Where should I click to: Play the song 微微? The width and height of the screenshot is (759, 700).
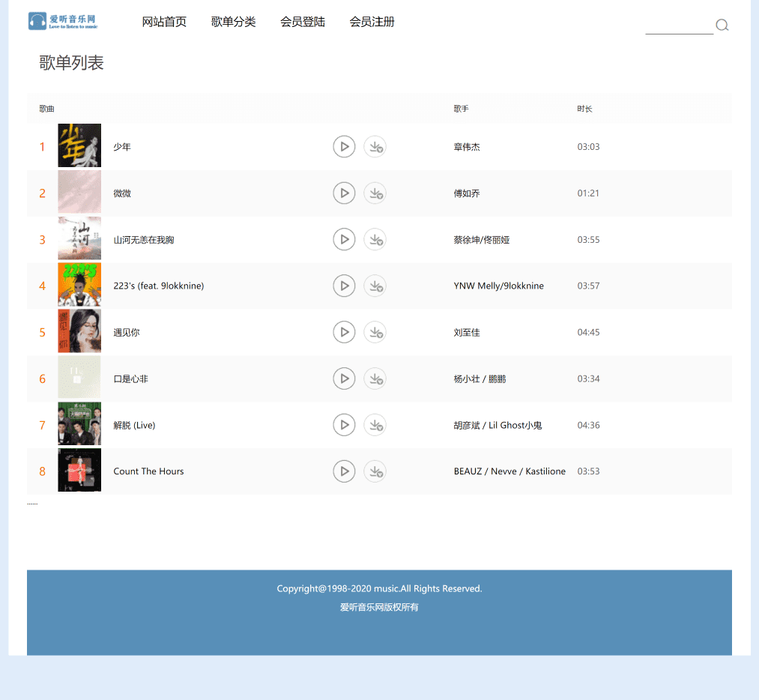344,193
